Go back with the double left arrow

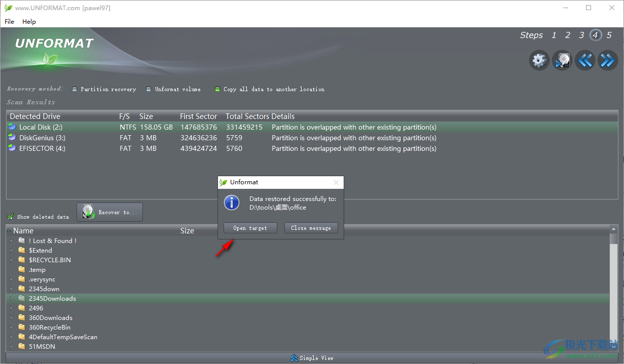(584, 60)
